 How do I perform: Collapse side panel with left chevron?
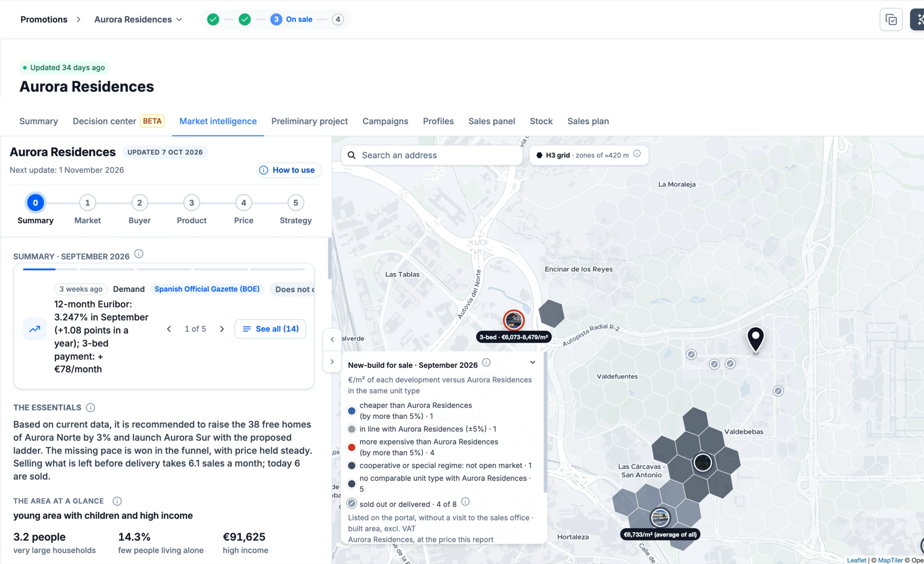332,340
